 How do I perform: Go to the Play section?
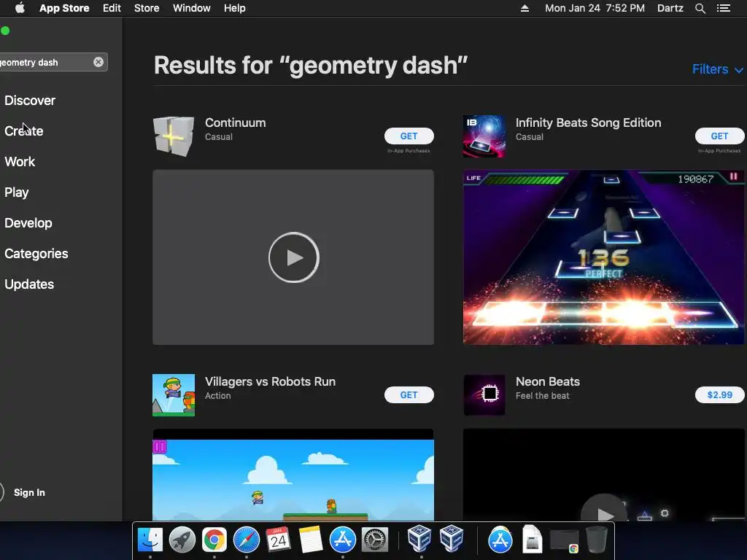point(17,192)
